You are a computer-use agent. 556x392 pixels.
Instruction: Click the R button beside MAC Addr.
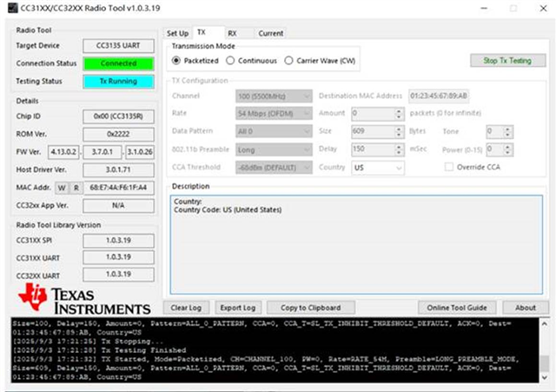pyautogui.click(x=76, y=188)
